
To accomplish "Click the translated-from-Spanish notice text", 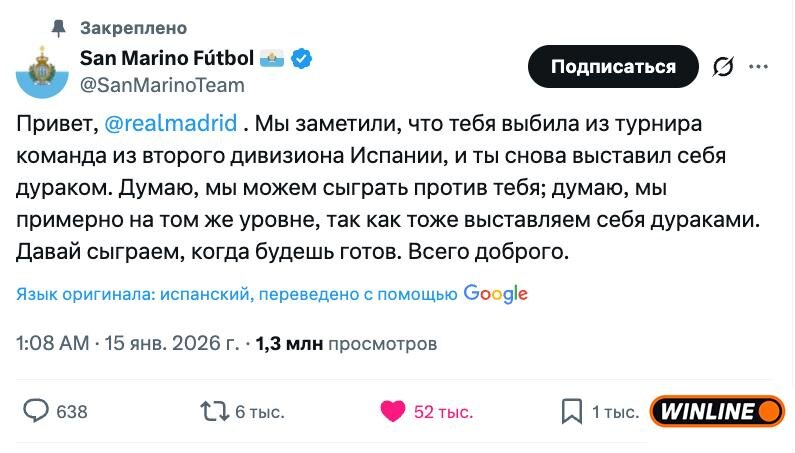I will coord(237,294).
